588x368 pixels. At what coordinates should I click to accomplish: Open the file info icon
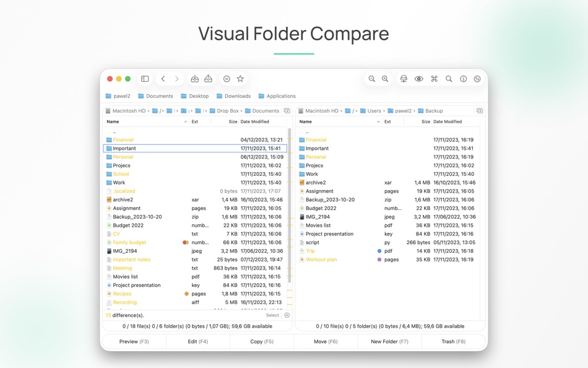coord(464,79)
